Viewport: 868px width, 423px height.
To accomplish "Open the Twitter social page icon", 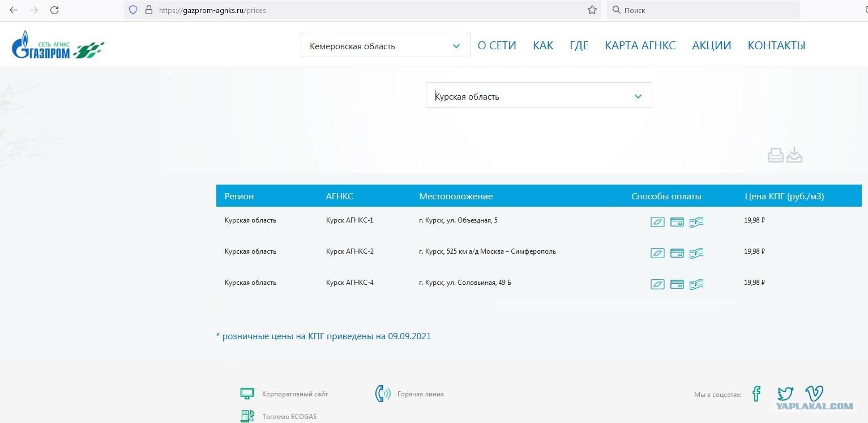I will (x=785, y=394).
